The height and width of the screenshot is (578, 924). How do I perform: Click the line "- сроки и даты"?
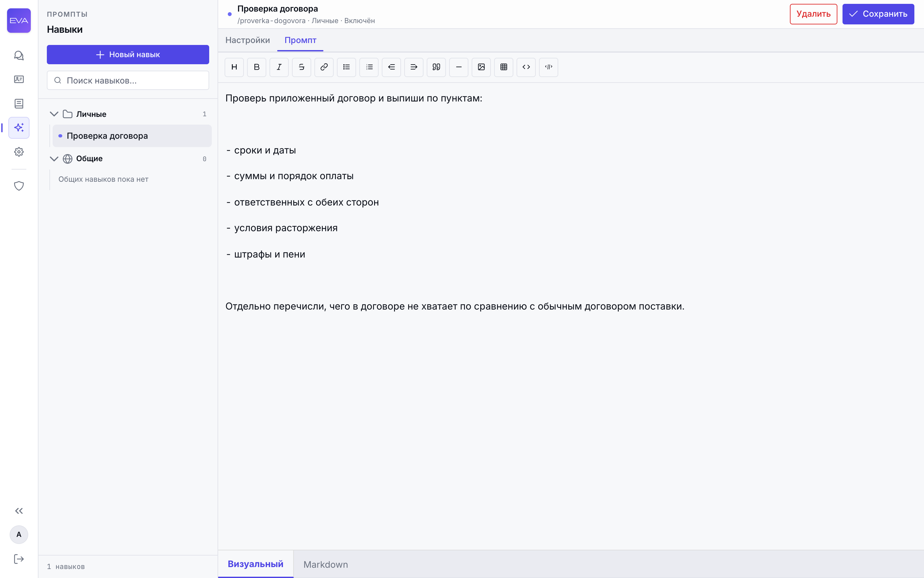pyautogui.click(x=261, y=150)
